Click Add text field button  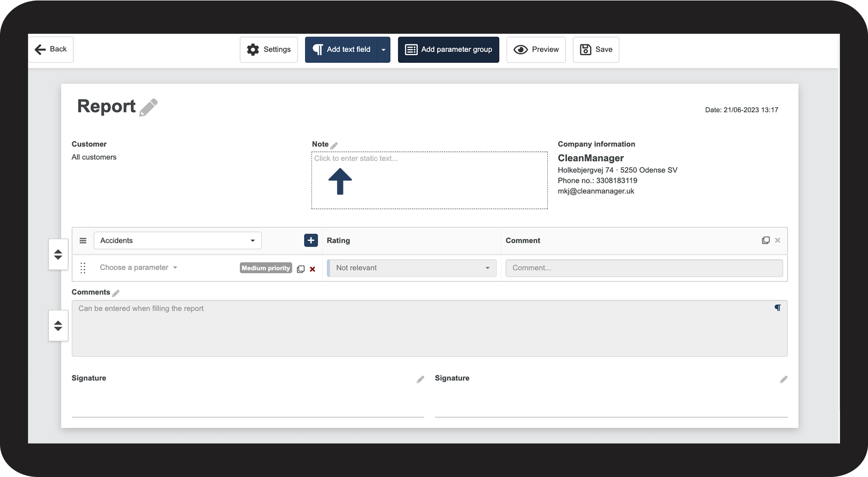(341, 50)
